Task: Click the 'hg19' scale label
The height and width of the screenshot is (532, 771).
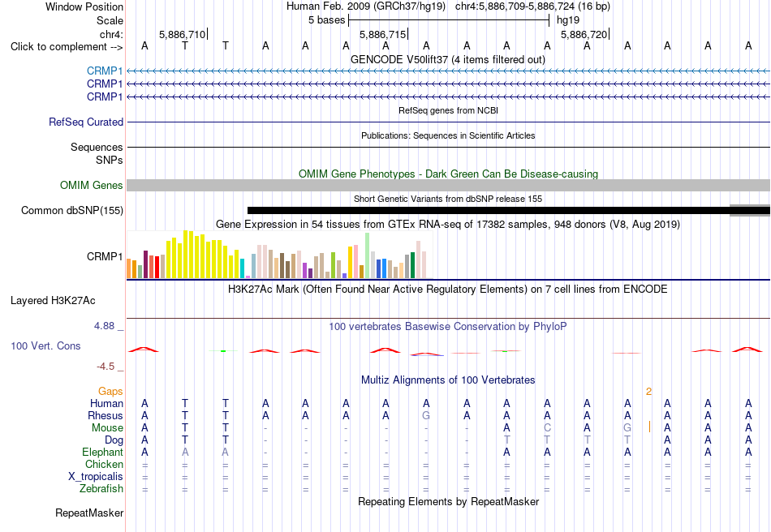Action: tap(568, 20)
